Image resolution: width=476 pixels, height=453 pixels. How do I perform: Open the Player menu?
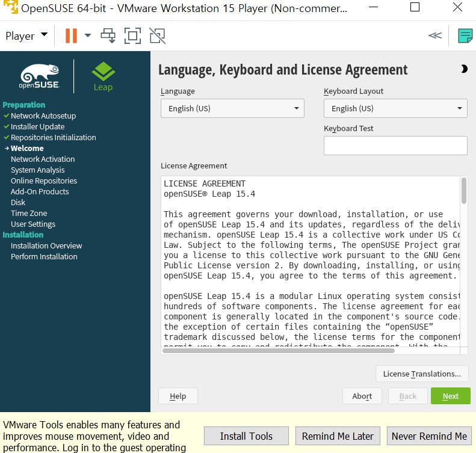point(26,36)
